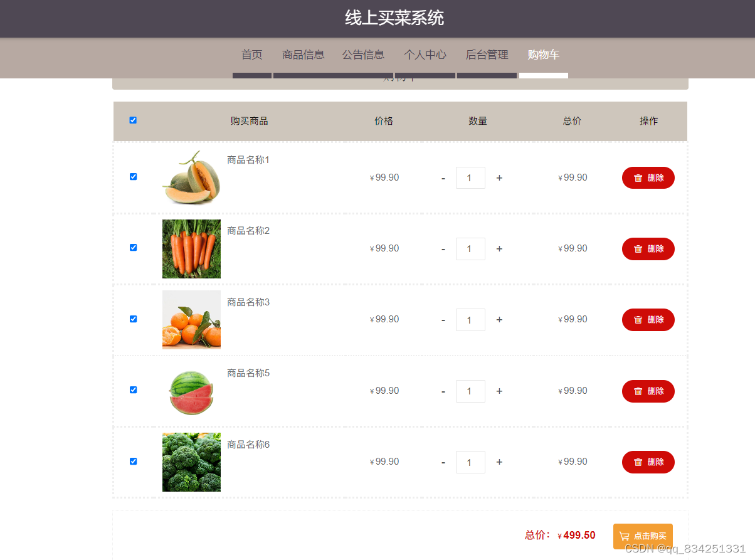Focus the quantity field of 商品名称3
The width and height of the screenshot is (755, 560).
coord(470,320)
